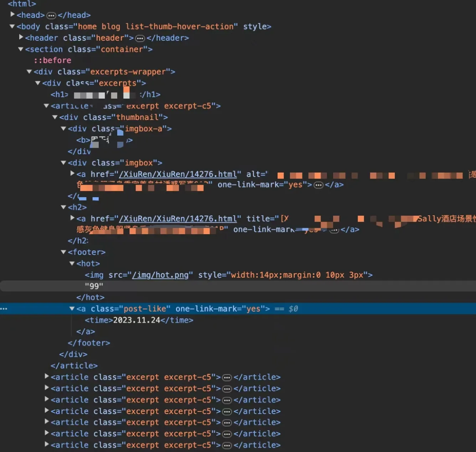Screen dimensions: 476x452
Task: Collapse the body element node
Action: click(x=12, y=26)
